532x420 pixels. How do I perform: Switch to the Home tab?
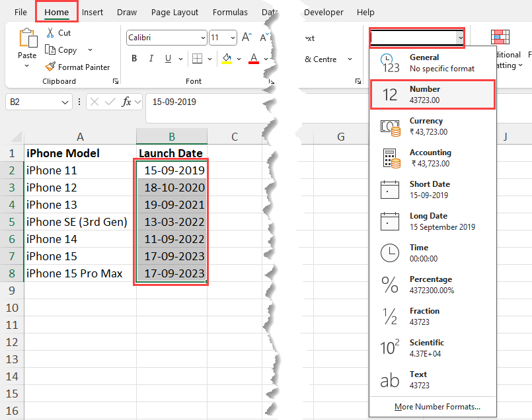coord(57,12)
